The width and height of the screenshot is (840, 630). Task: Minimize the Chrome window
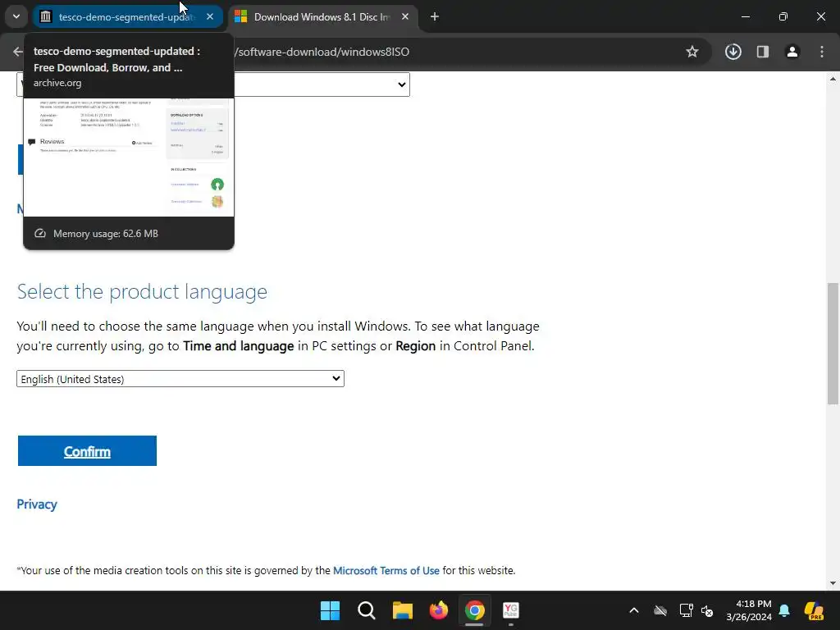(x=745, y=16)
